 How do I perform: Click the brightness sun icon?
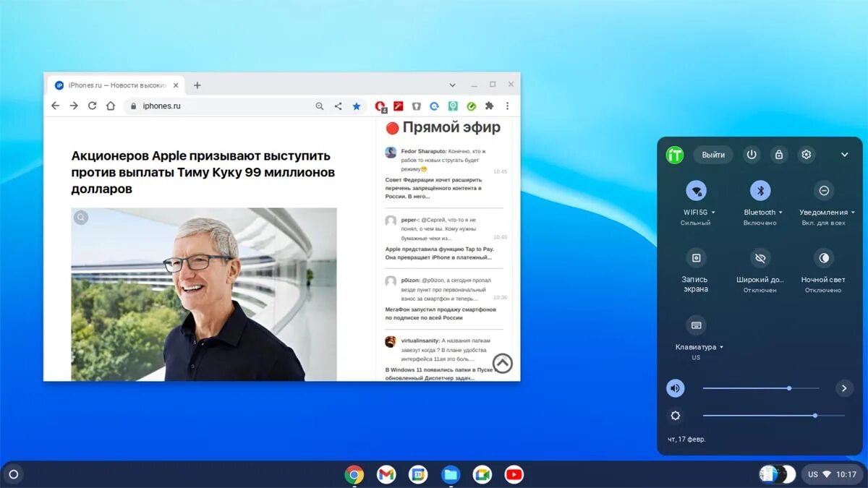[676, 416]
